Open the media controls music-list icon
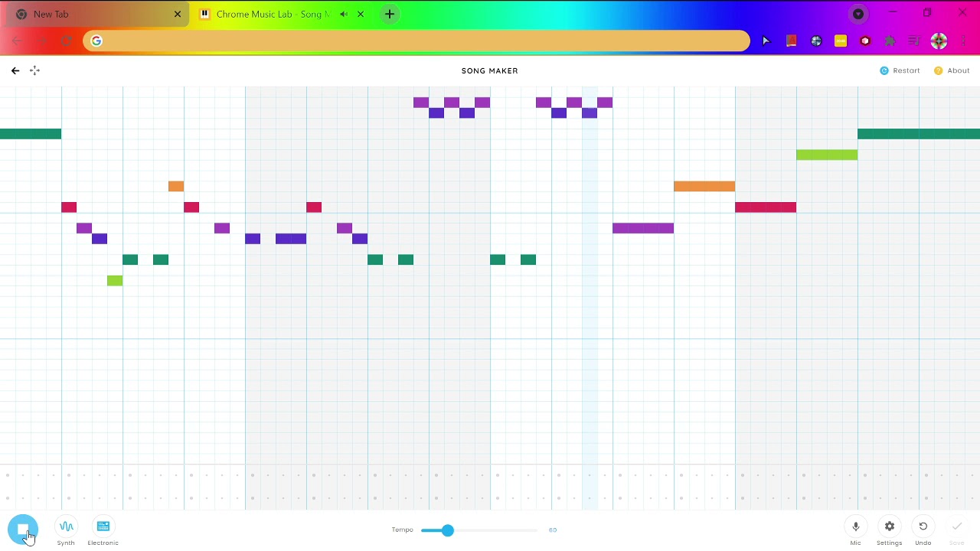 (914, 41)
